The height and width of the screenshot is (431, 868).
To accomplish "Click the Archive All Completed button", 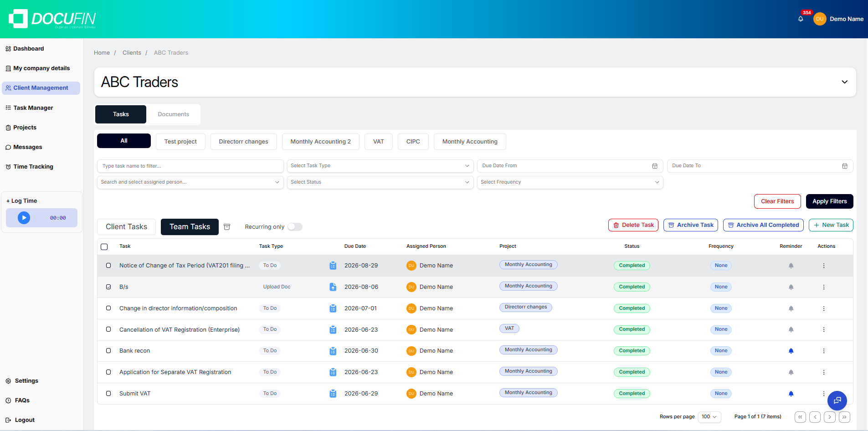I will click(763, 225).
